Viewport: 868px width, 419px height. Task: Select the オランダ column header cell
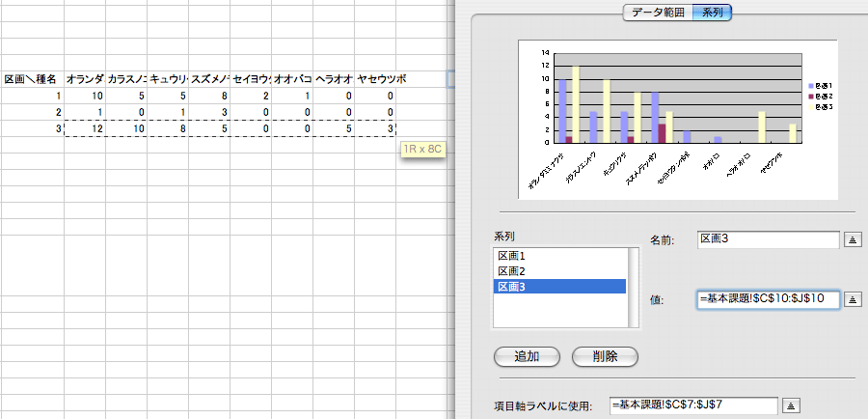[85, 79]
